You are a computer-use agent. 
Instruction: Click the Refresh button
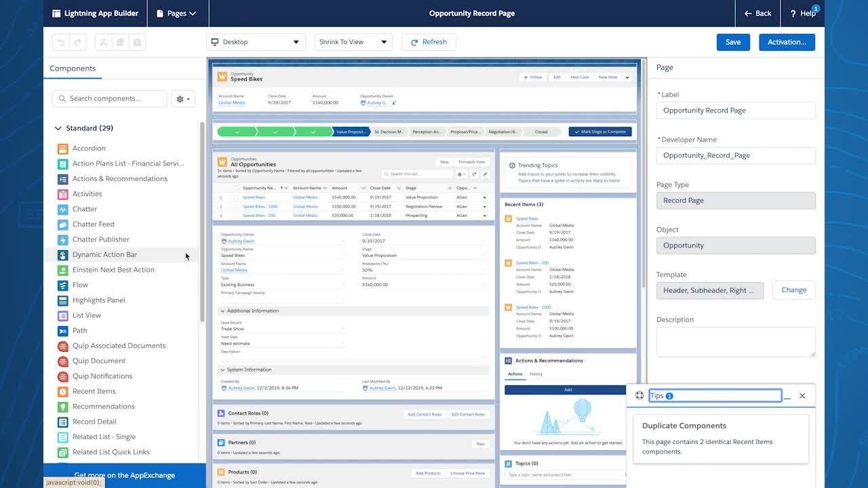pyautogui.click(x=429, y=42)
